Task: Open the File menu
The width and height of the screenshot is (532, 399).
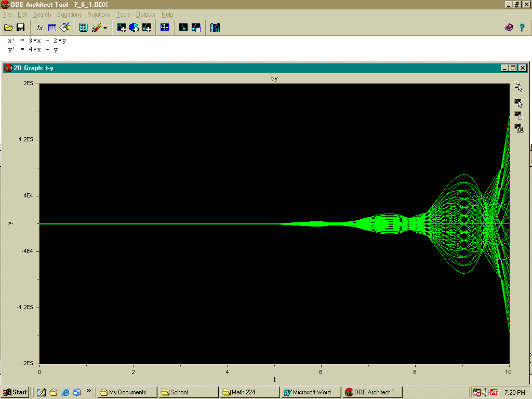Action: click(7, 15)
